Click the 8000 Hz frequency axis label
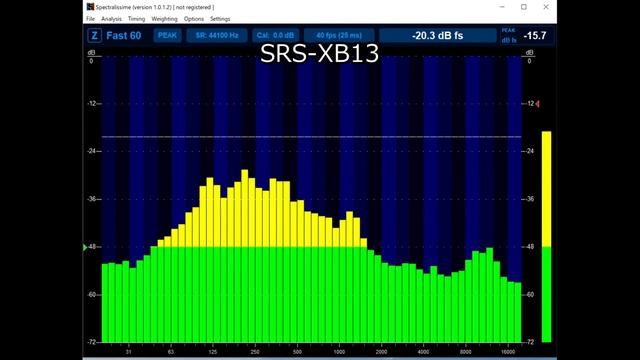The image size is (640, 360). tap(466, 352)
